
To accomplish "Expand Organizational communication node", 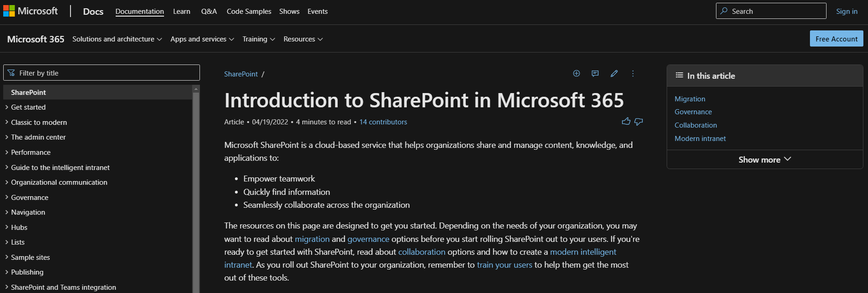I will (7, 182).
